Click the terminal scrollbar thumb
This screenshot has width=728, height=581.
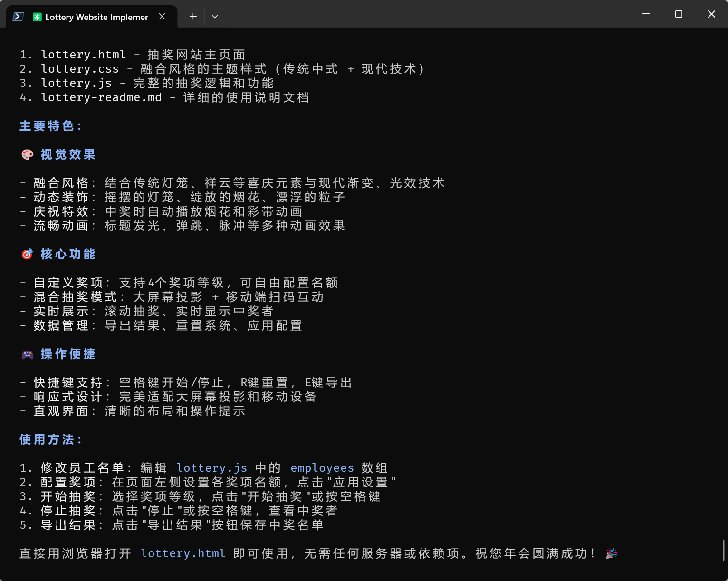724,550
